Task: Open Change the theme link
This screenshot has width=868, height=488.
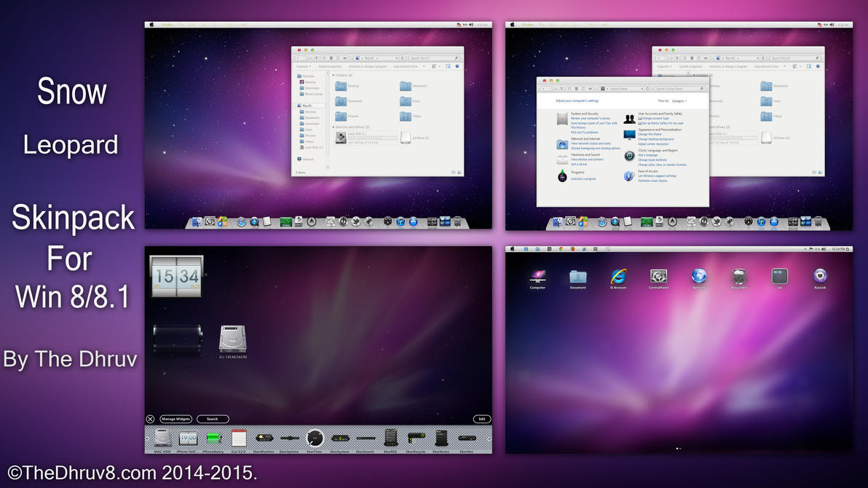Action: point(650,134)
